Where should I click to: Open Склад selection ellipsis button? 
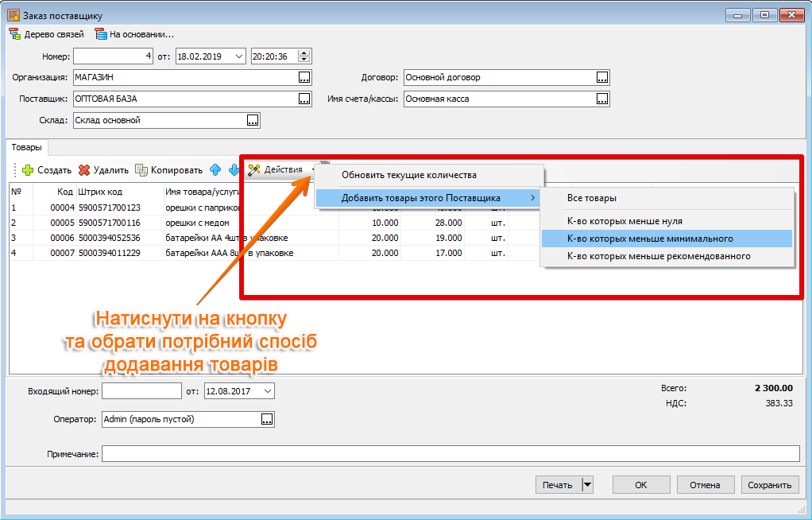[x=253, y=120]
